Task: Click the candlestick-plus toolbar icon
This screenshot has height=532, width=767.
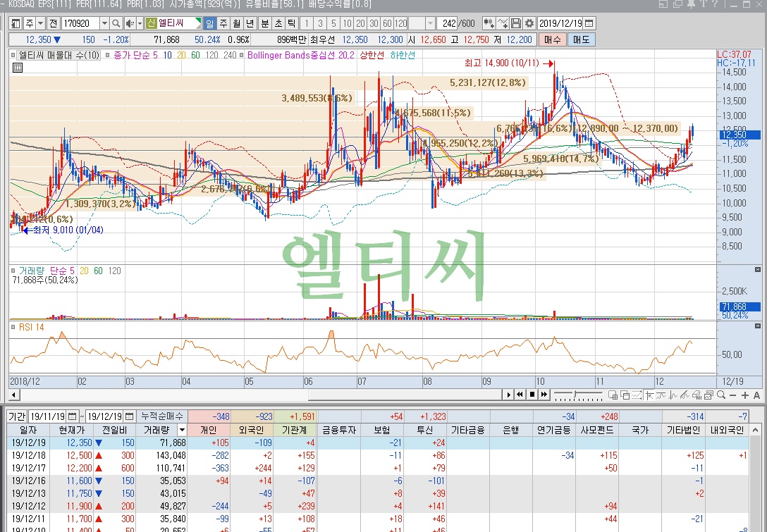Action: click(489, 23)
